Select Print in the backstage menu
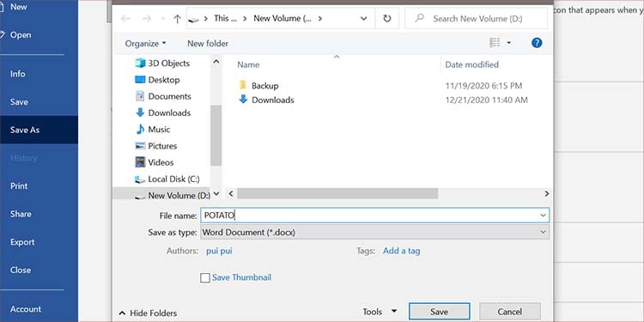 (19, 186)
